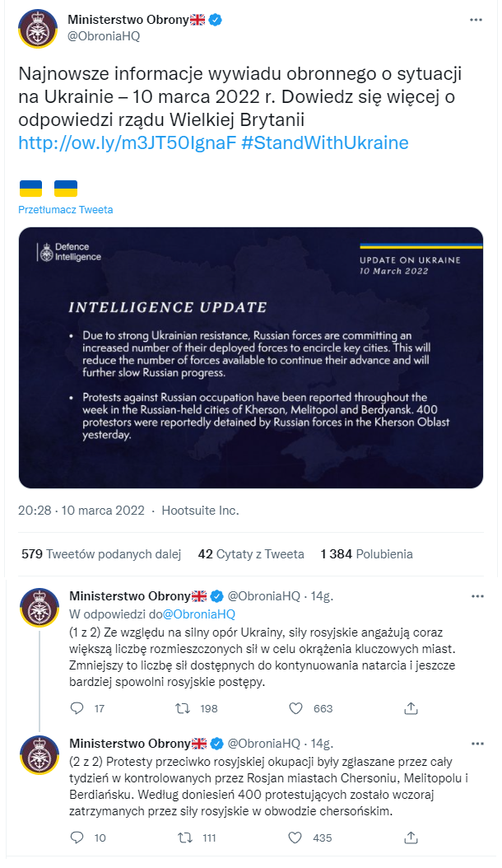Screen dimensions: 502x868
Task: Like the (2 z 2) reply with 435 likes
Action: pyautogui.click(x=295, y=838)
